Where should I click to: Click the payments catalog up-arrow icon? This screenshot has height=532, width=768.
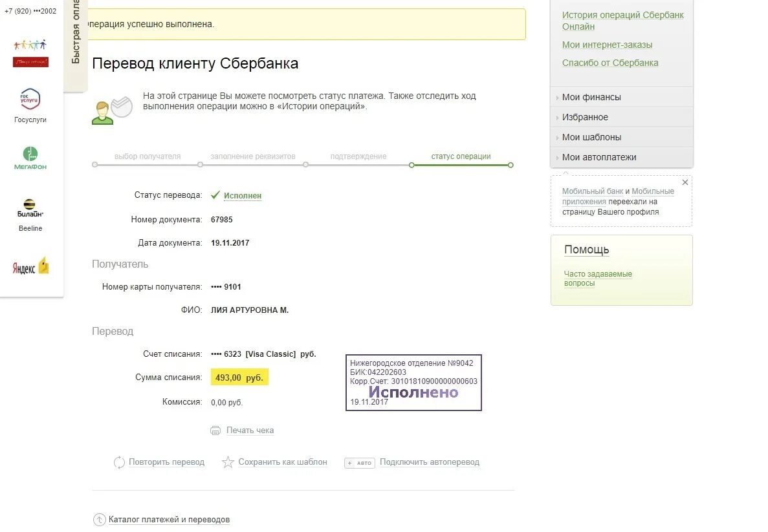click(100, 519)
